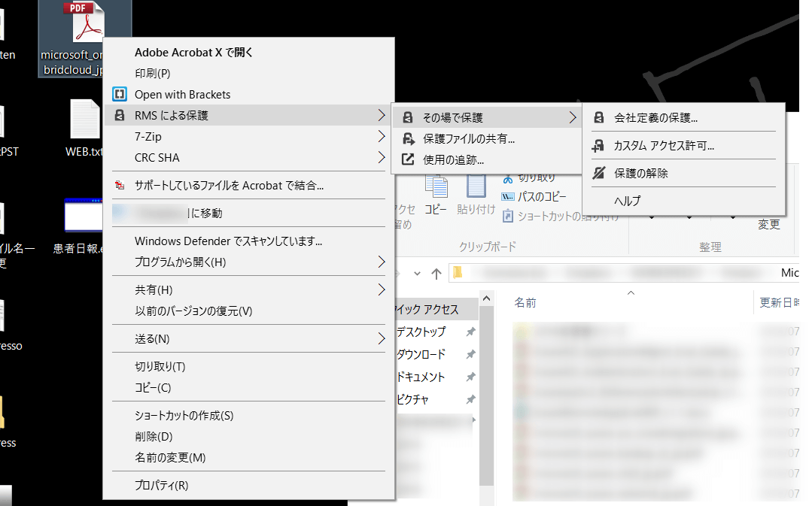Expand the 送る(N) submenu arrow
Viewport: 812px width, 506px height.
tap(381, 339)
